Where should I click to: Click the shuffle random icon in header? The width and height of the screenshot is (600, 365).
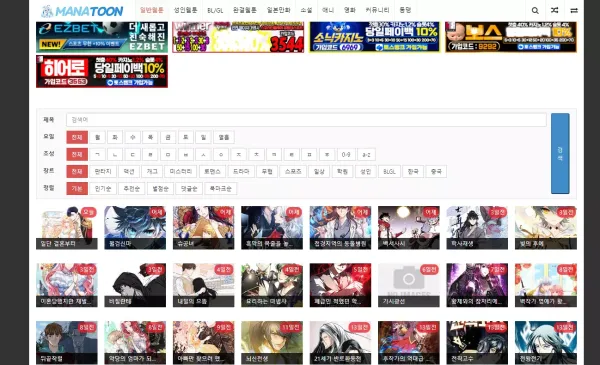pyautogui.click(x=554, y=10)
